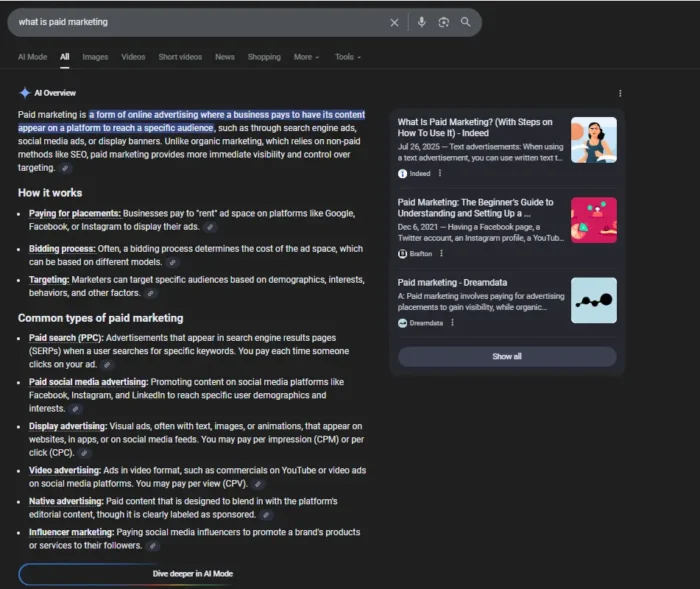Select the All results tab
This screenshot has width=700, height=589.
[x=65, y=57]
